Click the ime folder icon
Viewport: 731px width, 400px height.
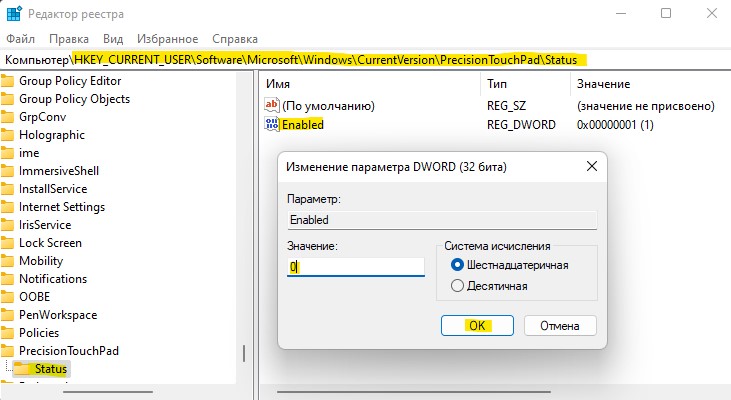tap(7, 153)
